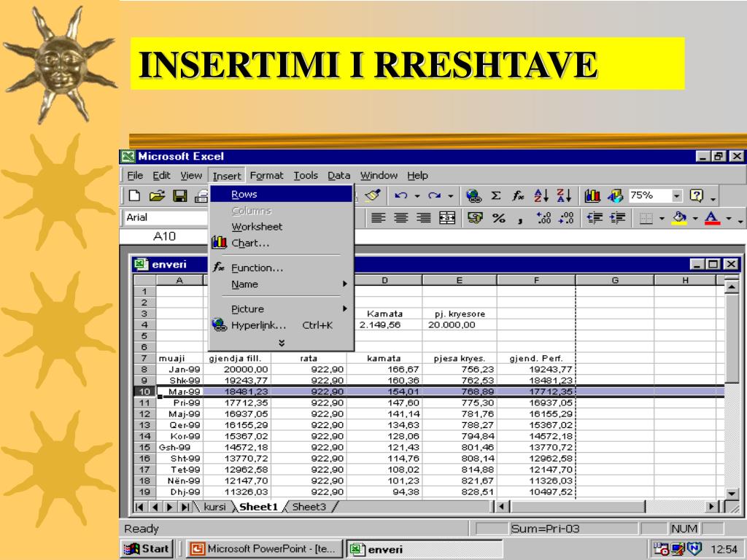Click the Redo arrow icon

coord(434,195)
